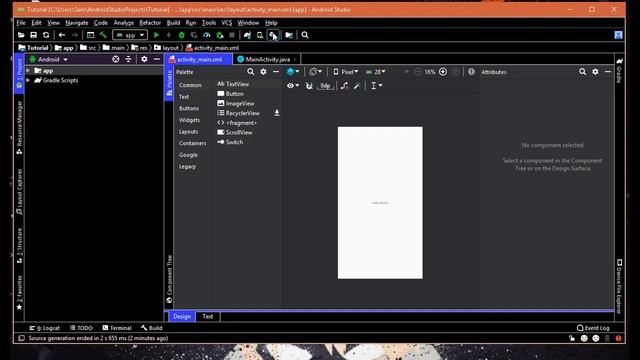640x360 pixels.
Task: Switch to MainActivity.java tab
Action: (x=267, y=59)
